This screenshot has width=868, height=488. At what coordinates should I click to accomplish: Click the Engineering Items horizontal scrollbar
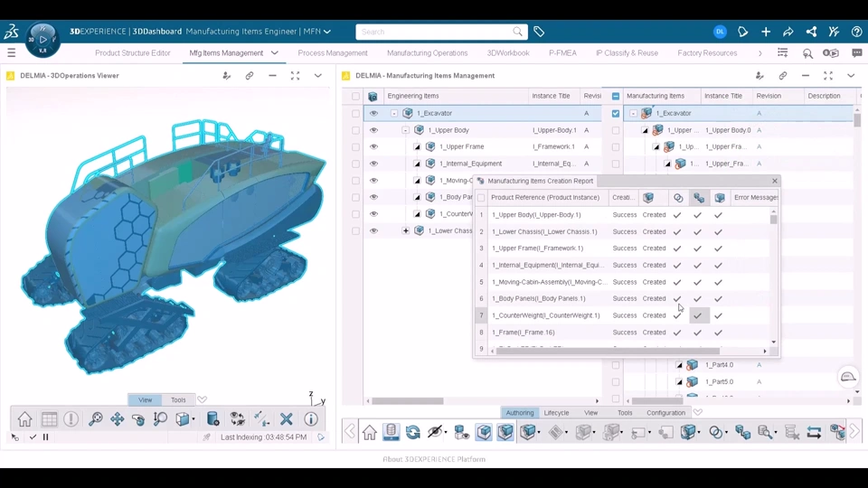(x=407, y=401)
